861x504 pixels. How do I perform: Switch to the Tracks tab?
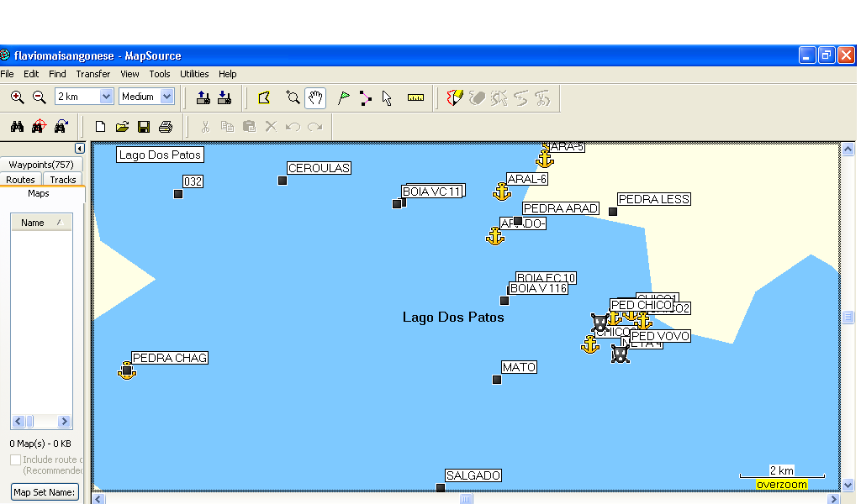pyautogui.click(x=63, y=180)
